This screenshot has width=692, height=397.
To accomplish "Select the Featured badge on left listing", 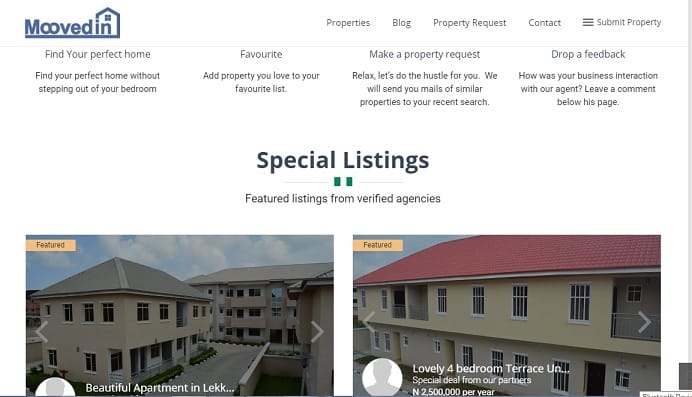I will click(51, 245).
